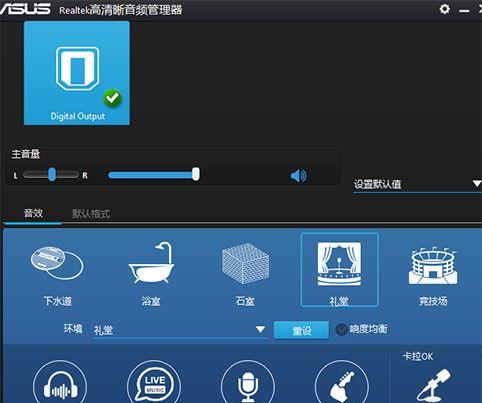The image size is (482, 403).
Task: Click the green default-device checkmark badge
Action: pos(112,98)
